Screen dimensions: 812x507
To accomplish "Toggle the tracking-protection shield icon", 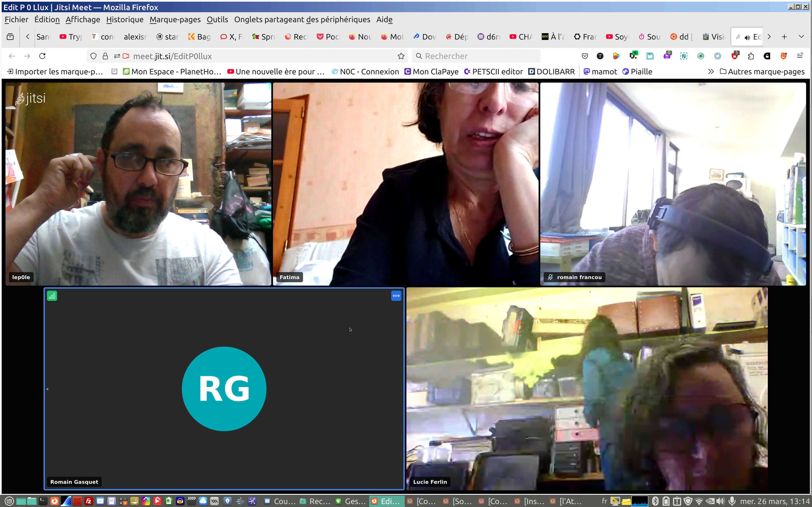I will point(94,56).
